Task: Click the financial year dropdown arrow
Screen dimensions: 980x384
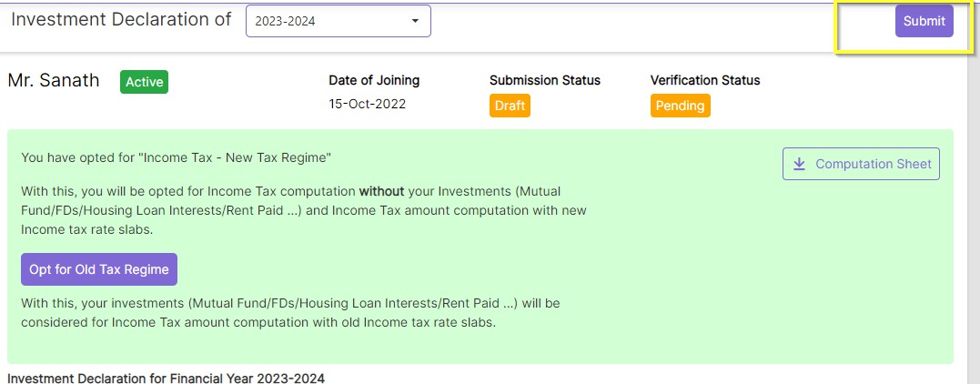Action: [x=415, y=21]
